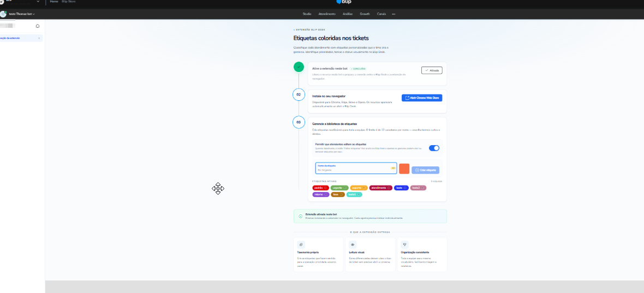Open the orange tag color picker swatch
The height and width of the screenshot is (293, 644).
(x=404, y=169)
